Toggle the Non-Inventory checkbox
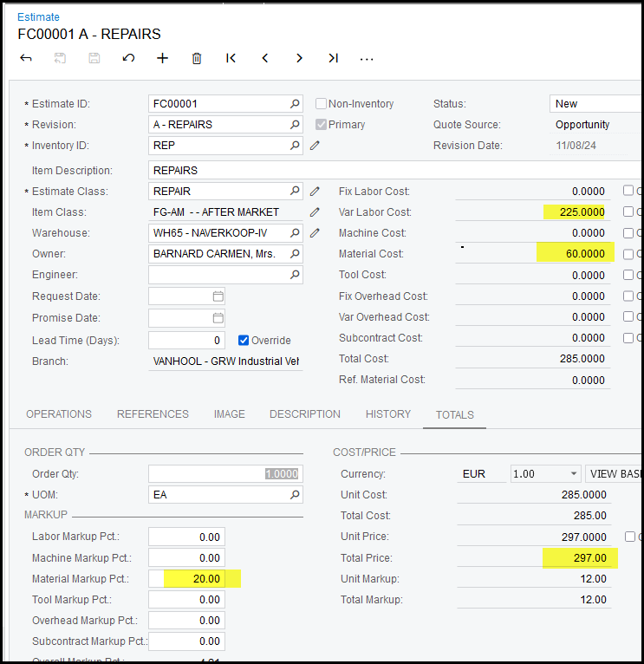The image size is (644, 664). coord(321,104)
